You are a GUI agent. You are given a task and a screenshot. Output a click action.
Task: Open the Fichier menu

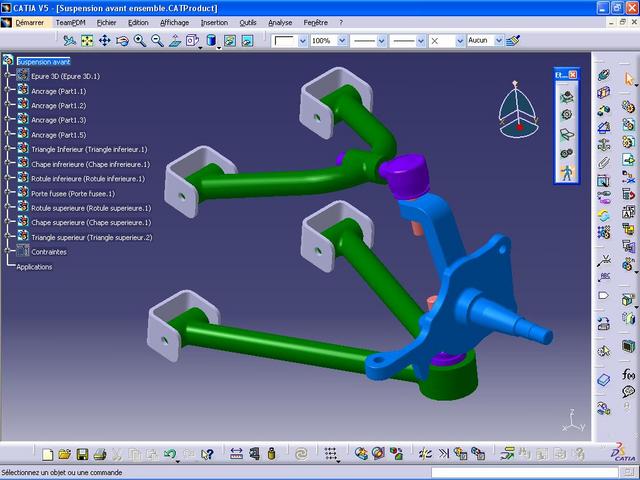click(x=107, y=23)
